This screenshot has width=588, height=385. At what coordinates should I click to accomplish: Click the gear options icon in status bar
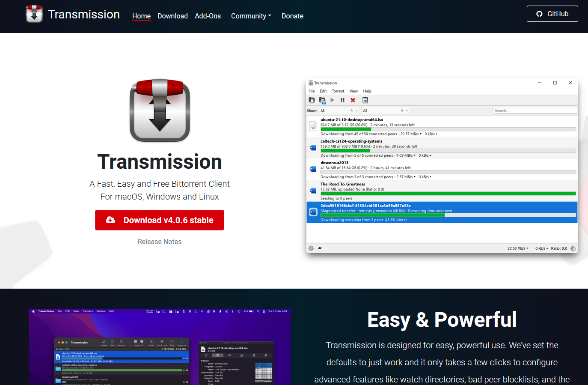tap(311, 248)
